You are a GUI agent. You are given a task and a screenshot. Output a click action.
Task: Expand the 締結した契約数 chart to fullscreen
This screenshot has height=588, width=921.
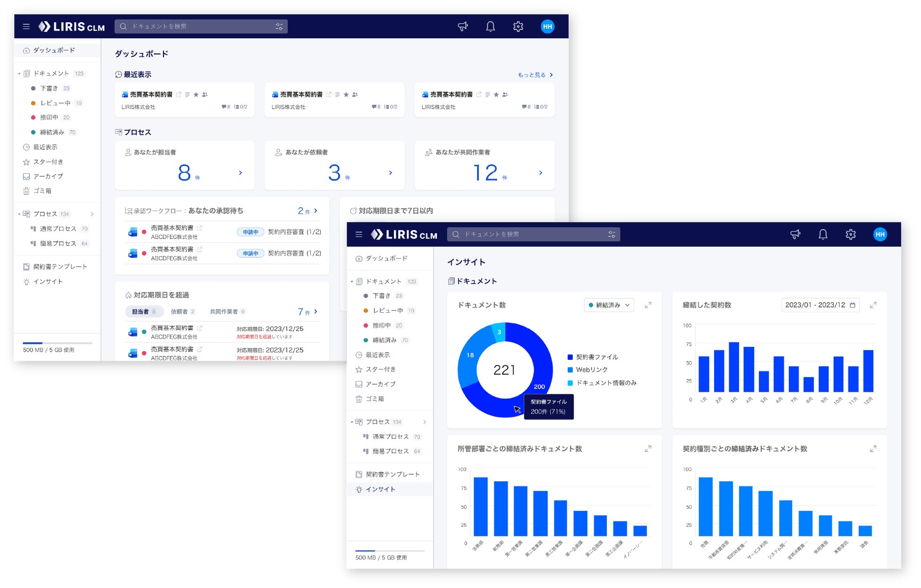873,305
